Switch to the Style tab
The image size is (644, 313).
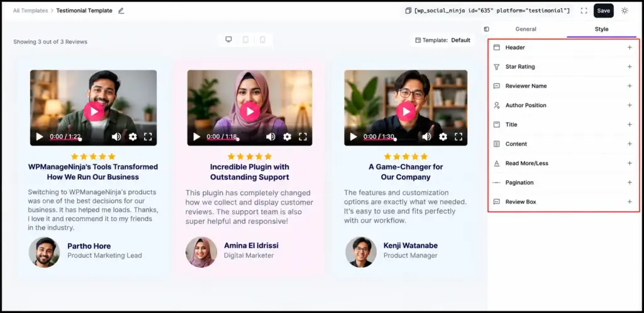point(601,29)
